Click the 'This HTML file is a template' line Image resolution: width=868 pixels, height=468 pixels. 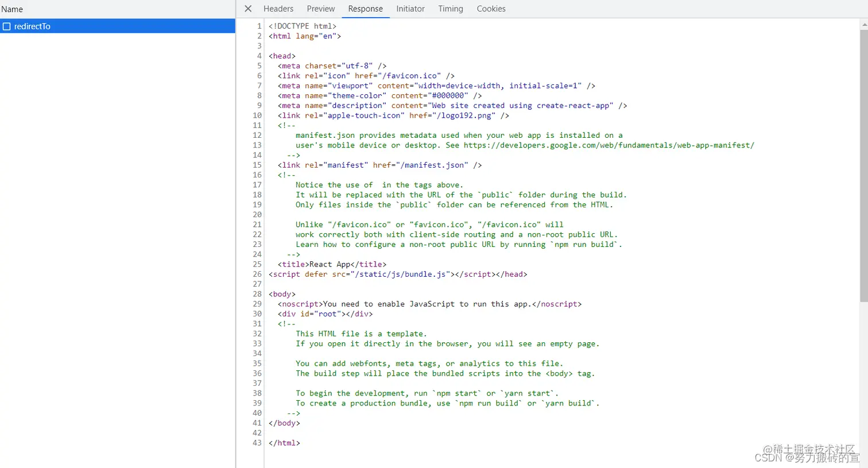tap(362, 334)
